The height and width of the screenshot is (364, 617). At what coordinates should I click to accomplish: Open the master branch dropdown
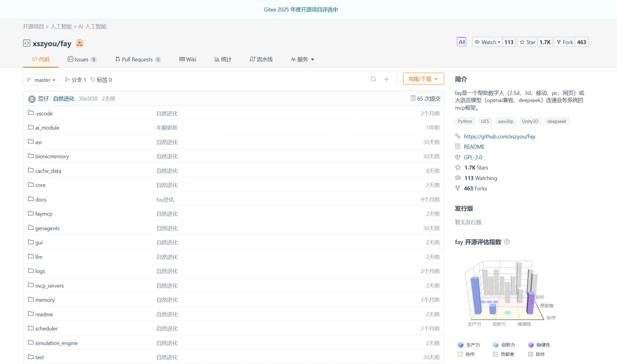pyautogui.click(x=41, y=80)
